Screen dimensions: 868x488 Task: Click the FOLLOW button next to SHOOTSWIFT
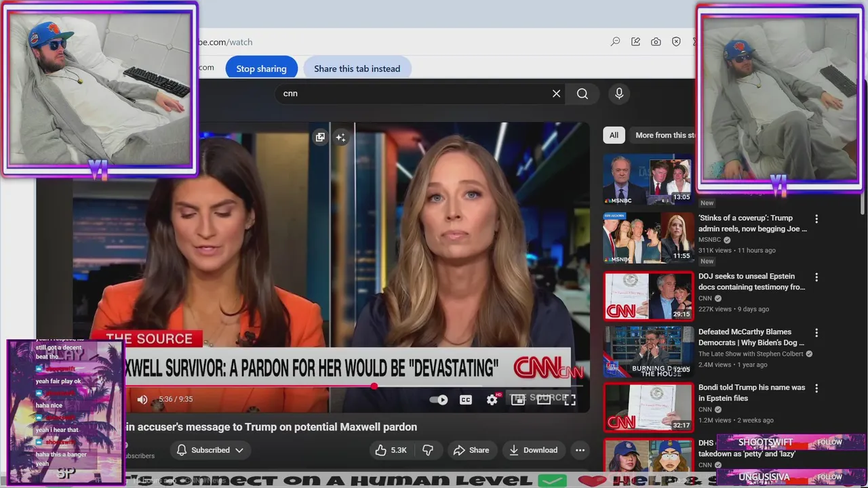point(829,442)
